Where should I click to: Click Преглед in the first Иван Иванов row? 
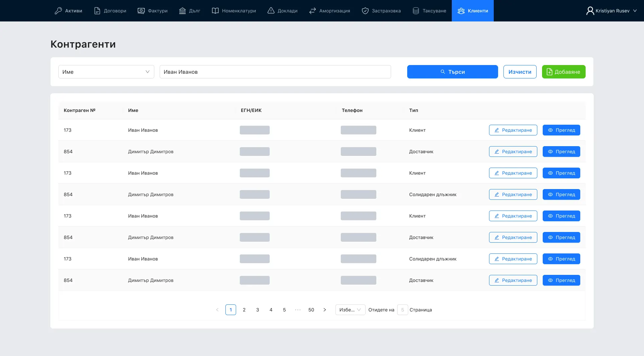(561, 130)
